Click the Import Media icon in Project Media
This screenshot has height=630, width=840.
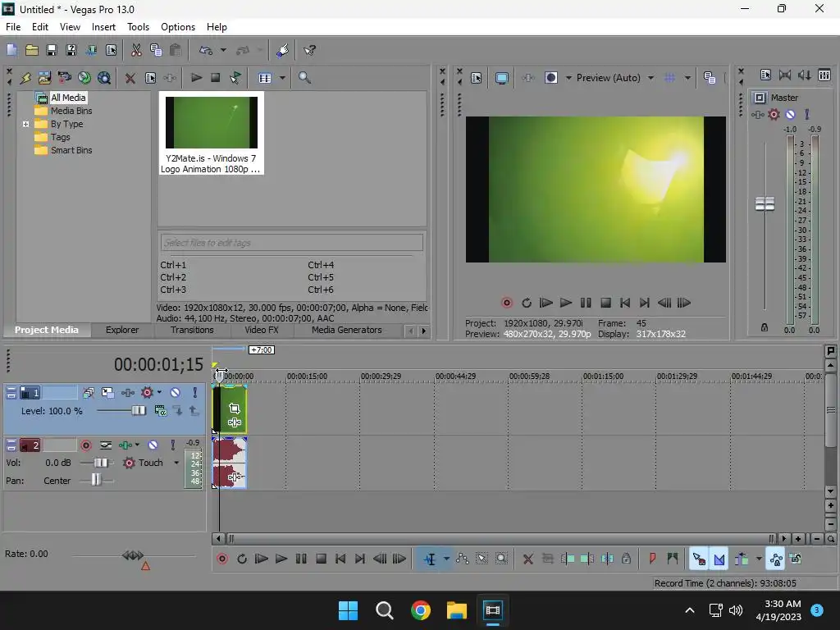point(45,78)
